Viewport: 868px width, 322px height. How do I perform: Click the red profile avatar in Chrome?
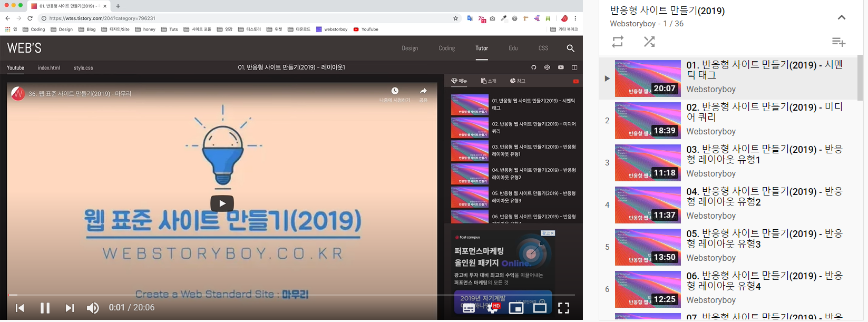[564, 18]
